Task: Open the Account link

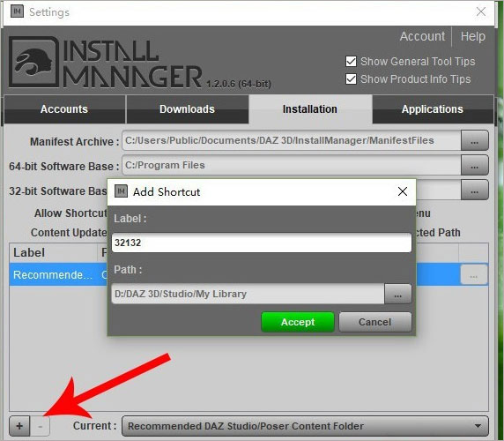Action: pos(422,36)
